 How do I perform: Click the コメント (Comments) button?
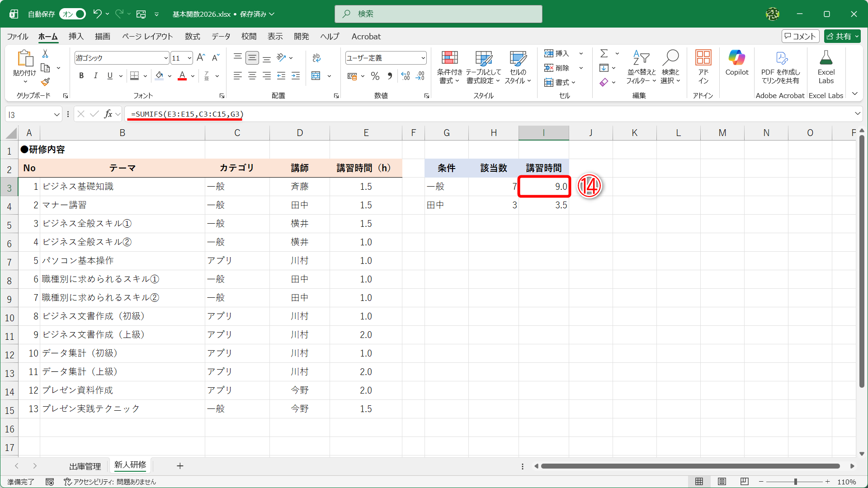click(x=800, y=36)
